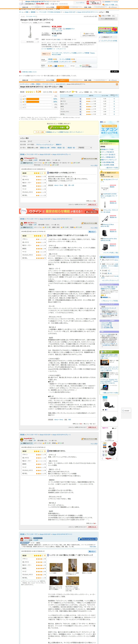Image resolution: width=138 pixels, height=644 pixels.
Task: Open the RSS feed icon beside the review breadcrumb
Action: pos(117,84)
